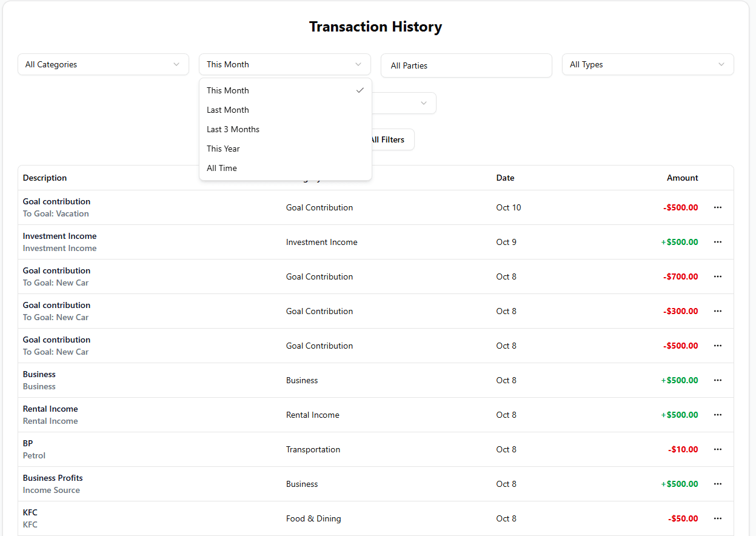Select the All Time option

[x=222, y=168]
